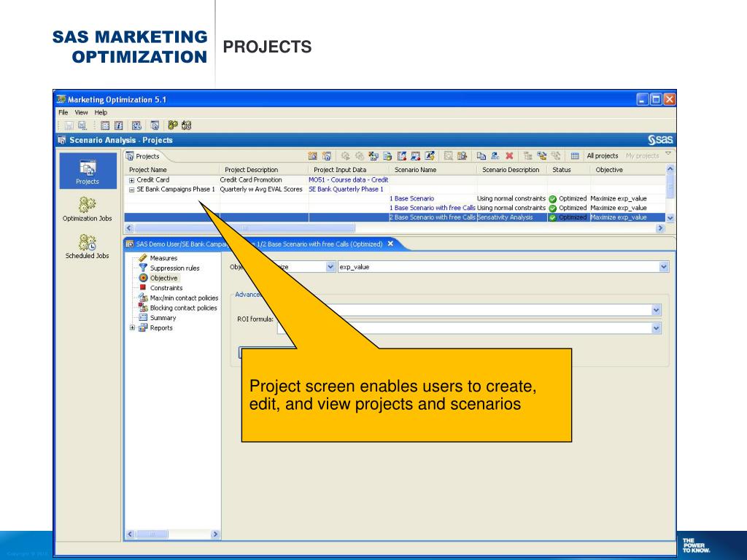Open the Projects sidebar icon
This screenshot has width=747, height=560.
[x=88, y=171]
